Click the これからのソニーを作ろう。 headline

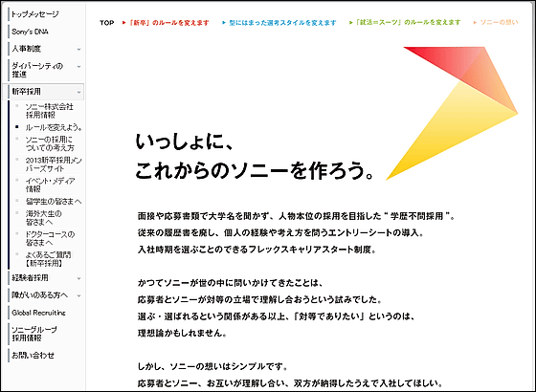tap(255, 170)
